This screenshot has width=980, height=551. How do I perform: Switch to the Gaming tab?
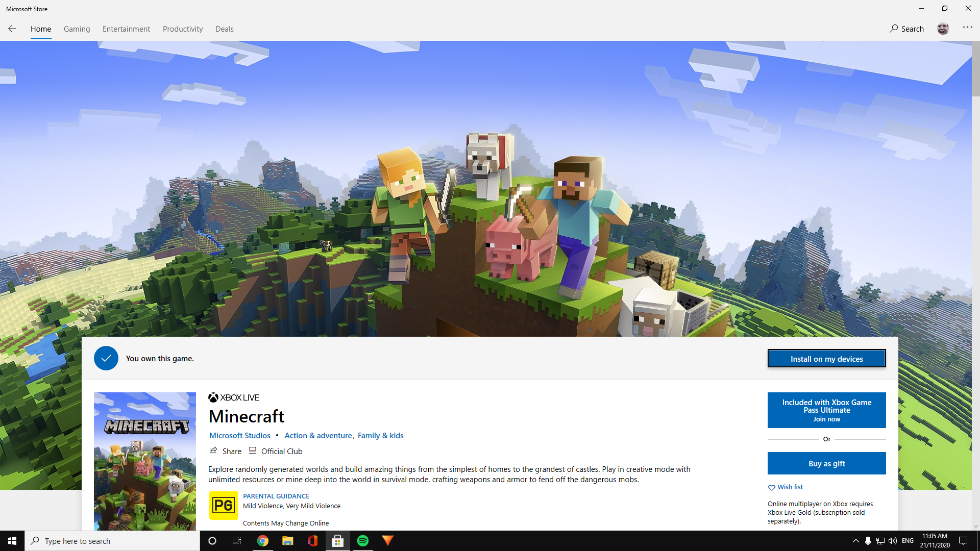77,29
